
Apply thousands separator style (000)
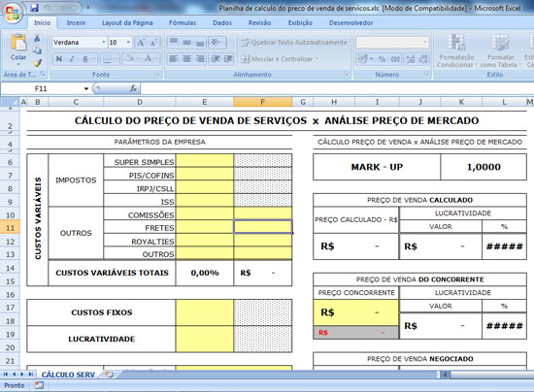point(395,59)
